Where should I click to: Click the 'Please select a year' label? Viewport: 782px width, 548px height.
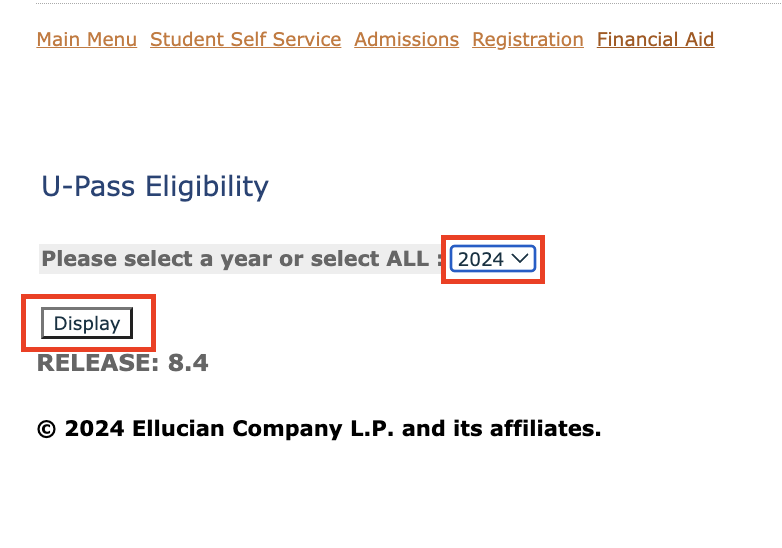(x=241, y=259)
